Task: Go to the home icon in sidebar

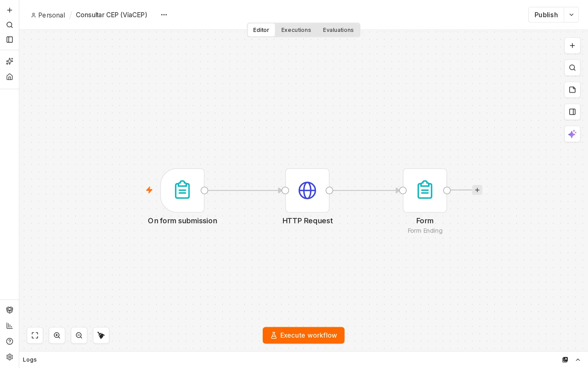Action: 10,77
